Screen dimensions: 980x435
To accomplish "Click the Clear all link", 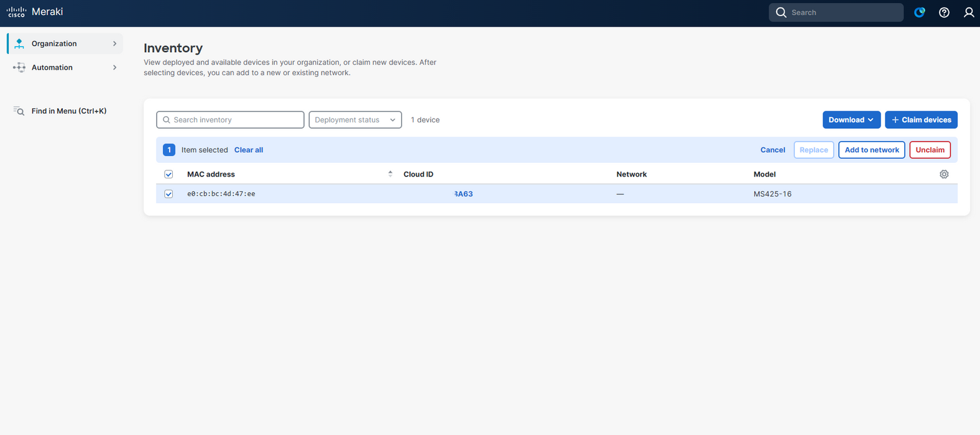I will [x=249, y=150].
